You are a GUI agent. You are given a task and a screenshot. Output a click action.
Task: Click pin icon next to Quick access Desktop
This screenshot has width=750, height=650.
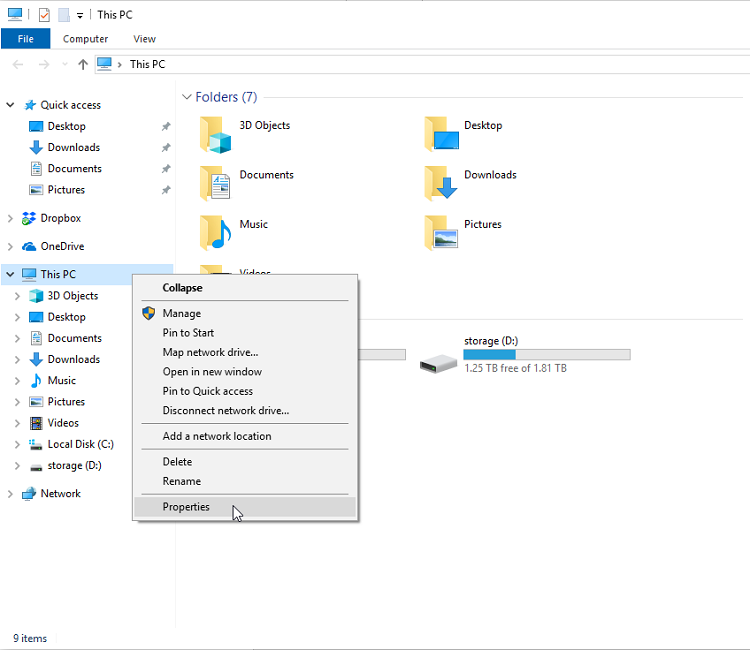[x=166, y=126]
